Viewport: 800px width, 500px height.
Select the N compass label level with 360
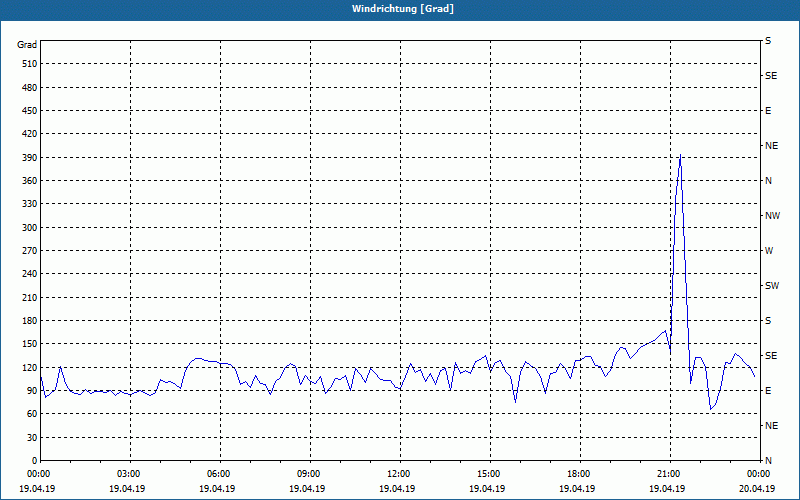(x=769, y=181)
